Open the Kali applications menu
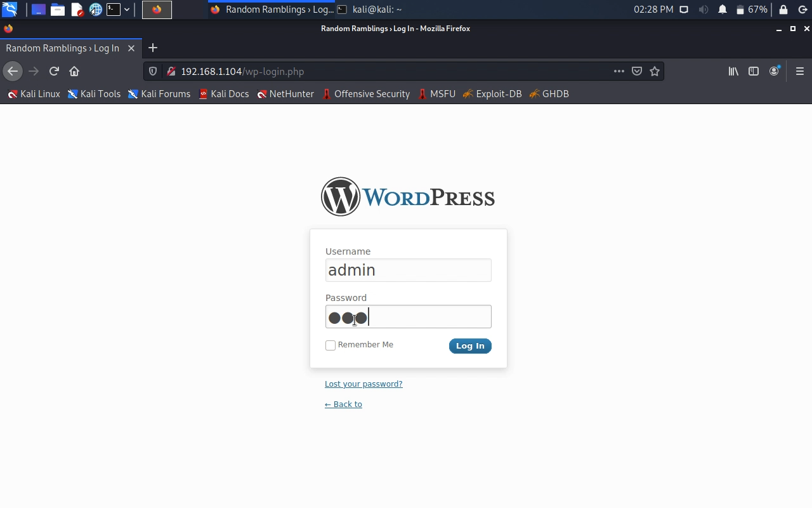The width and height of the screenshot is (812, 508). click(x=10, y=10)
